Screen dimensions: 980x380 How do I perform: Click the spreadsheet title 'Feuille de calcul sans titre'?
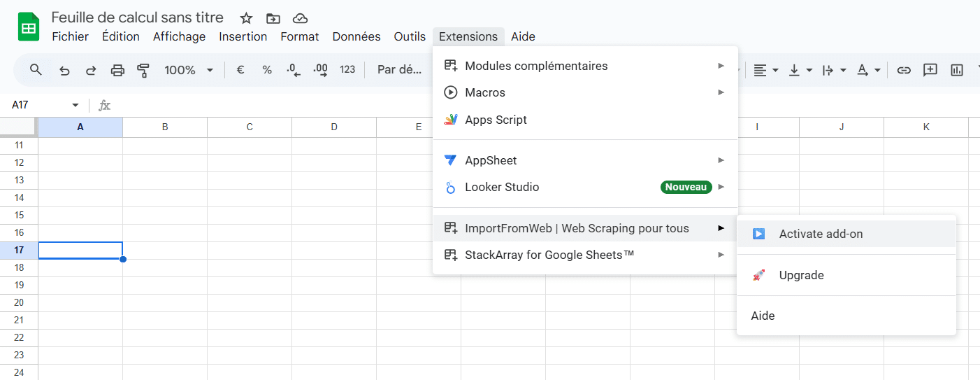click(138, 17)
